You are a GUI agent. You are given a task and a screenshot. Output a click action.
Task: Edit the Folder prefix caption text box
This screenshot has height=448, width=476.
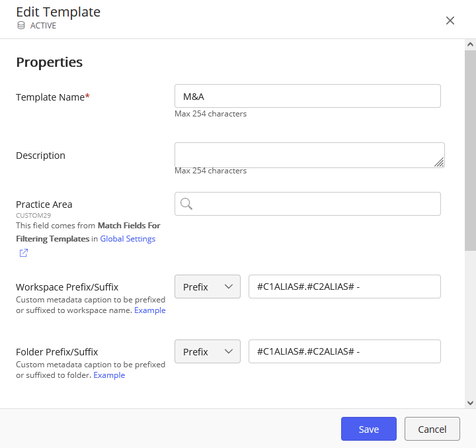click(x=344, y=351)
